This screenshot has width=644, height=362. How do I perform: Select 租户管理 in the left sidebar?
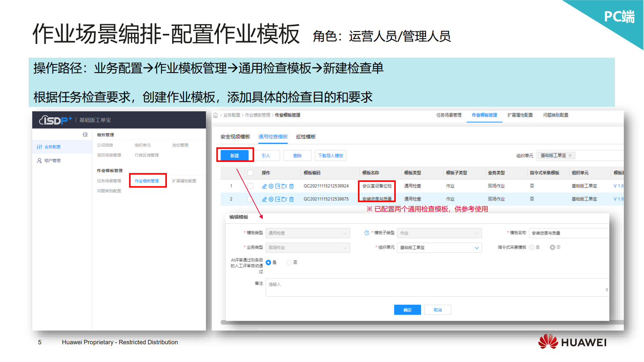coord(62,160)
